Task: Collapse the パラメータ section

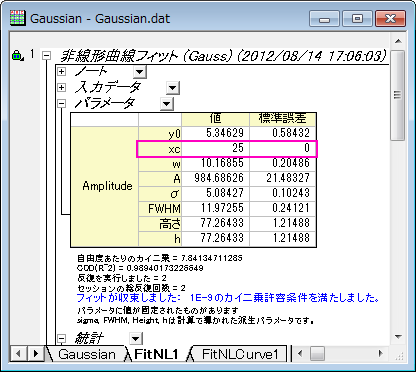Action: pos(61,104)
